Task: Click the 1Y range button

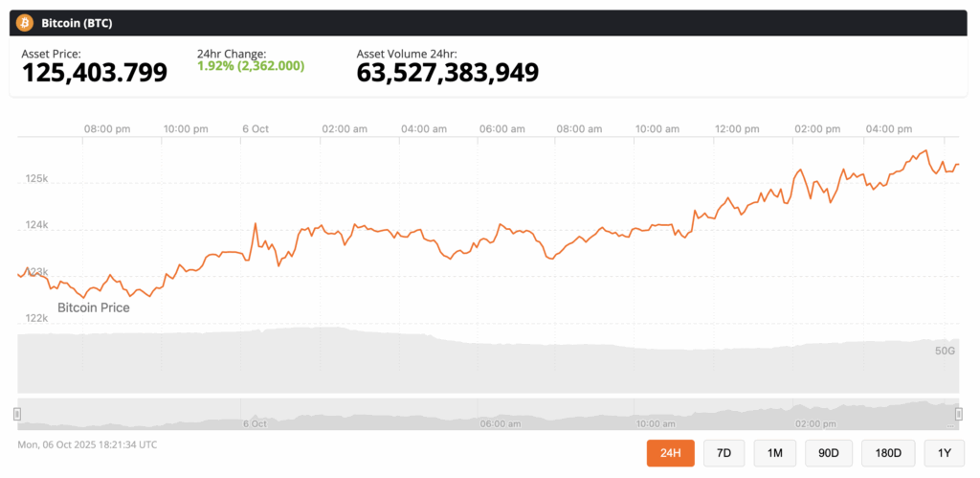Action: click(x=944, y=452)
